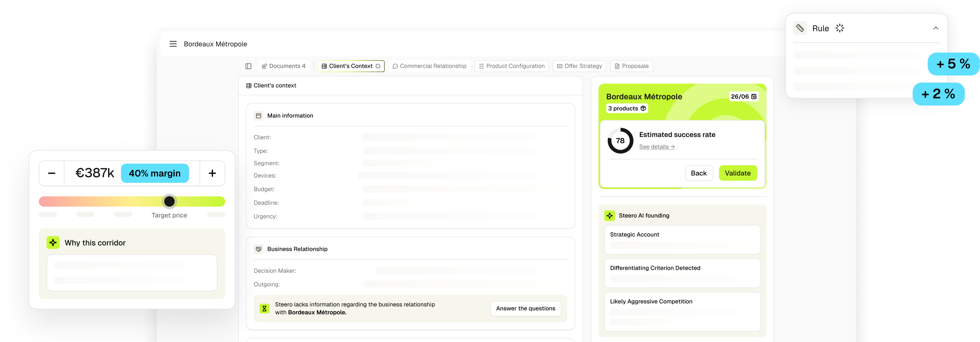Click the sparkle icon on Client's Context tab
The height and width of the screenshot is (342, 980).
(378, 66)
